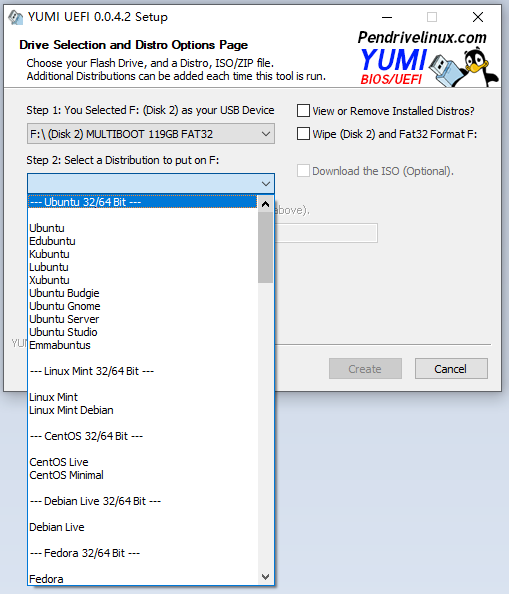
Task: Select Ubuntu Server from the distro list
Action: (64, 319)
